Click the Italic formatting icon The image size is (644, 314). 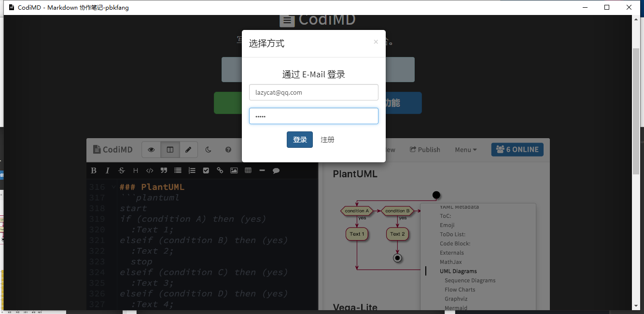pos(108,171)
